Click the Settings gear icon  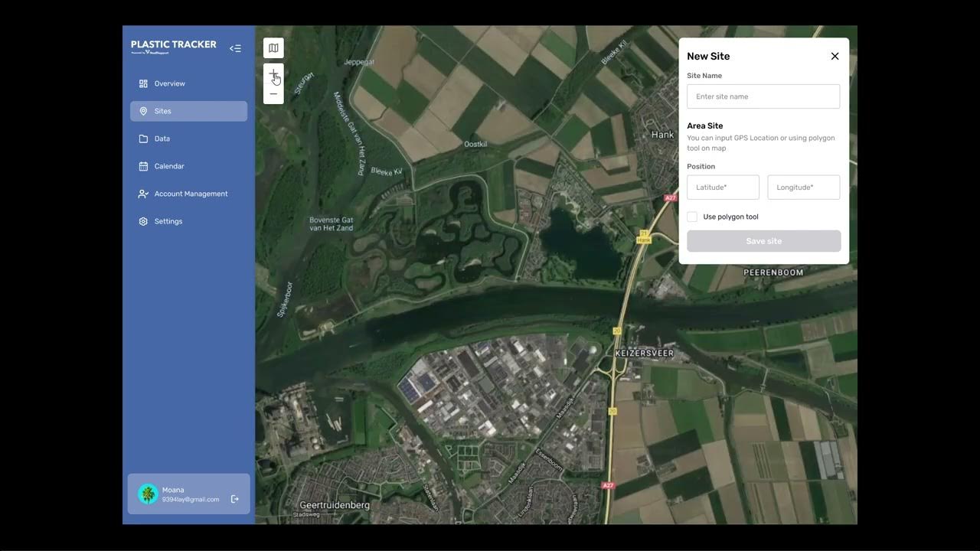[143, 221]
